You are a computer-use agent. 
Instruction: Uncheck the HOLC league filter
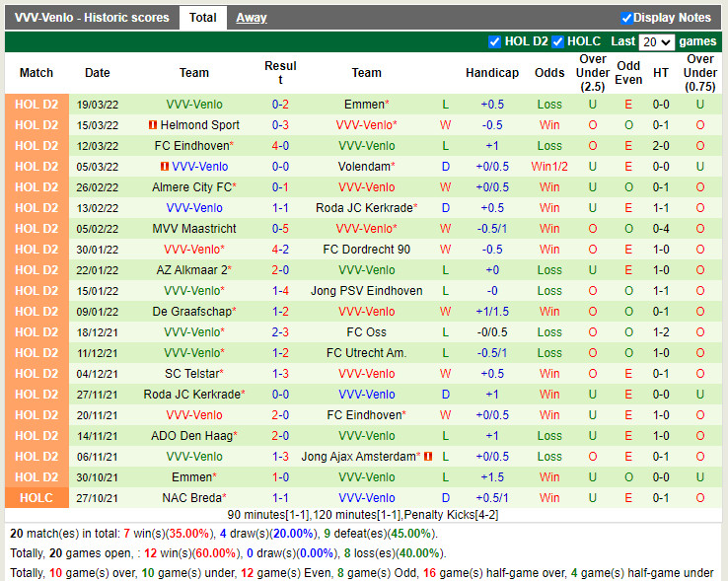pos(557,41)
